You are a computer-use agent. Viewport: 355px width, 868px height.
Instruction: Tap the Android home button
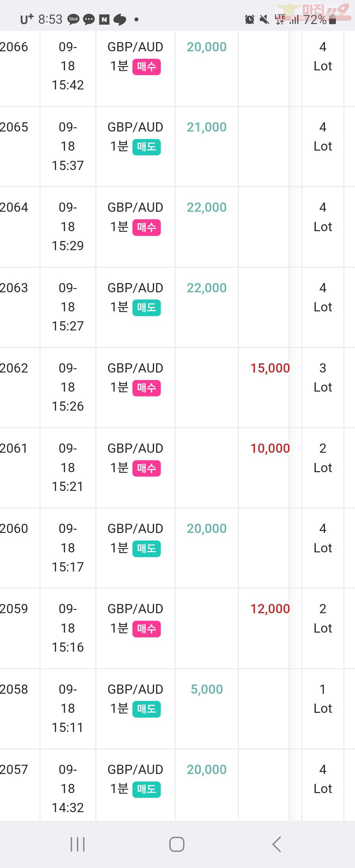177,844
